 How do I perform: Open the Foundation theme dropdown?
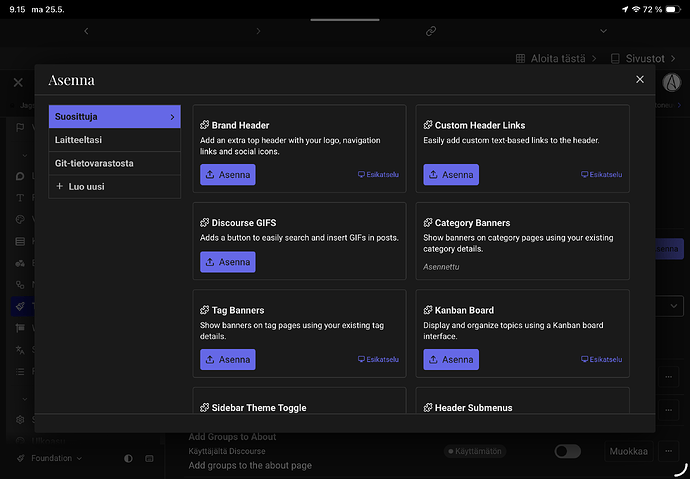click(49, 458)
